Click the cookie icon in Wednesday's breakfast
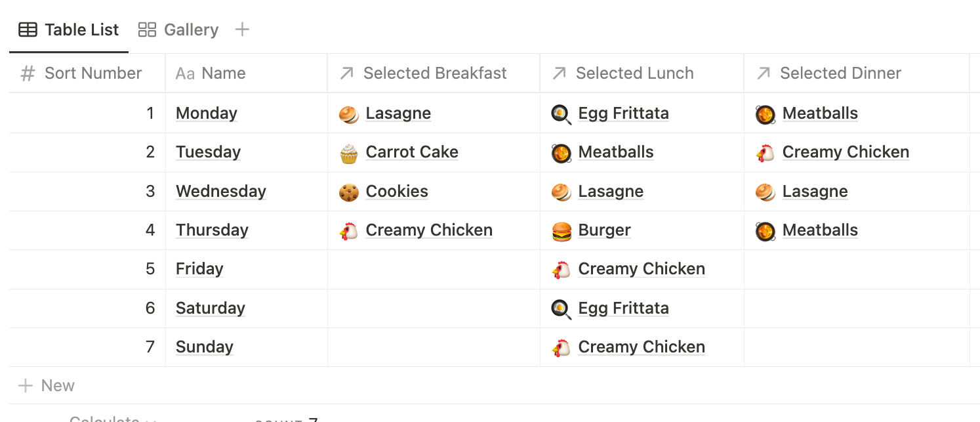Image resolution: width=980 pixels, height=422 pixels. pyautogui.click(x=349, y=192)
